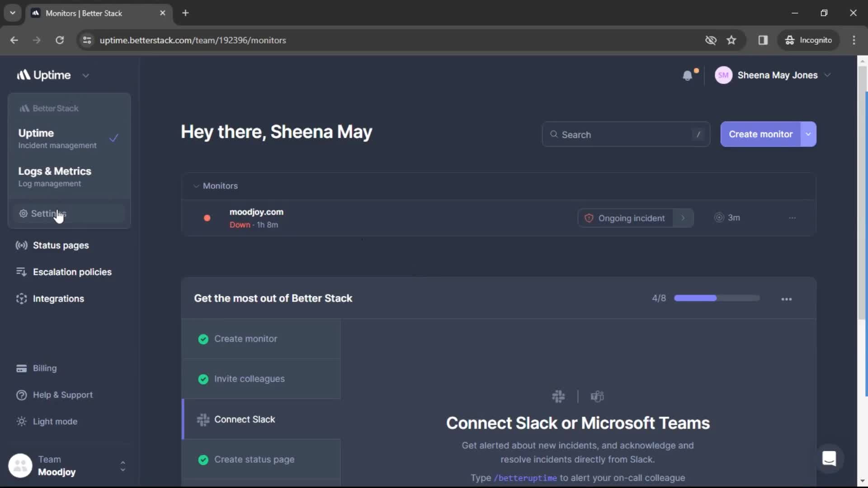Viewport: 868px width, 488px height.
Task: Open the team switcher arrows
Action: pyautogui.click(x=123, y=466)
